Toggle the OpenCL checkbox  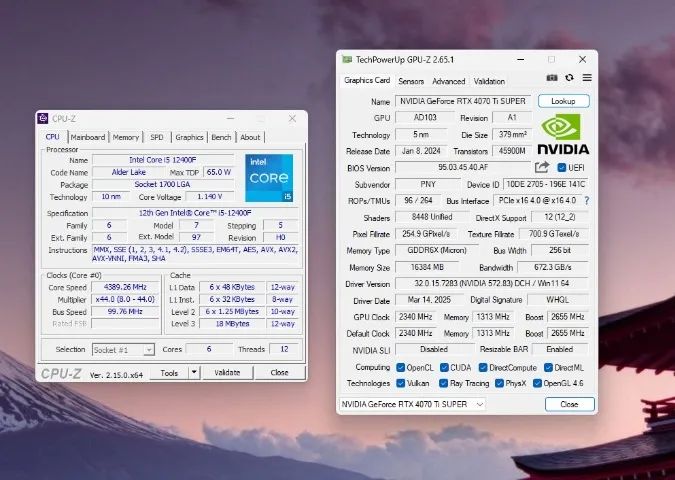tap(400, 368)
